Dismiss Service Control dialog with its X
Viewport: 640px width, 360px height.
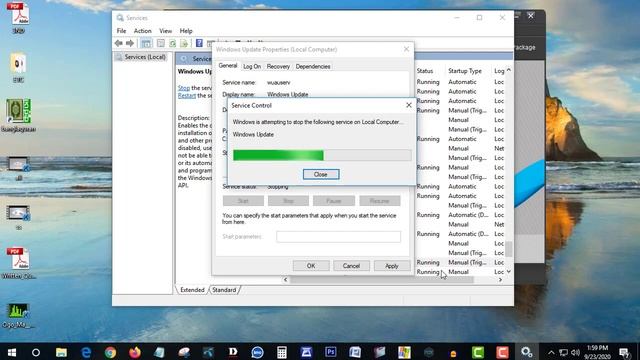(409, 105)
